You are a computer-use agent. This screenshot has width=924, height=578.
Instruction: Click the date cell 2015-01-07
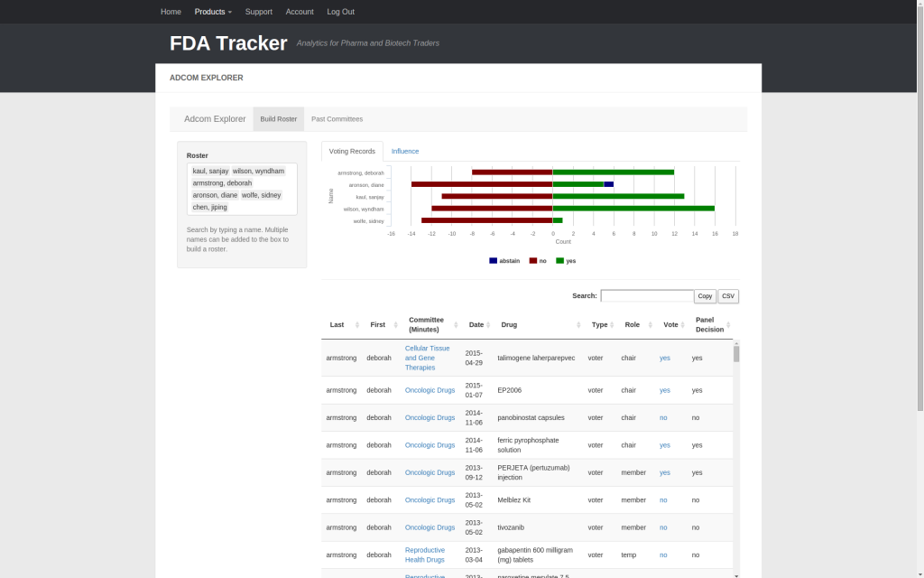coord(474,390)
